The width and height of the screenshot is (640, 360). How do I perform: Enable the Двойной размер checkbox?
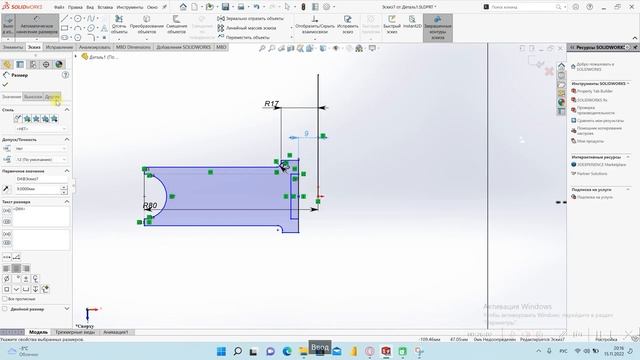5,309
